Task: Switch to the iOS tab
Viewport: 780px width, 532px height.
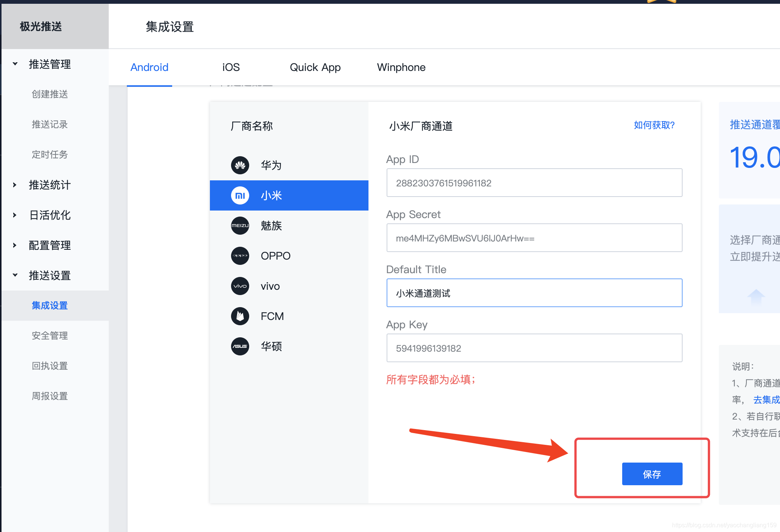Action: pos(231,67)
